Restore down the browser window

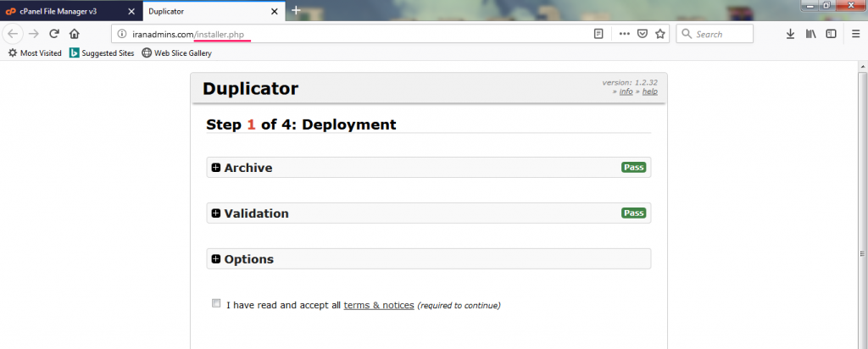(x=826, y=5)
